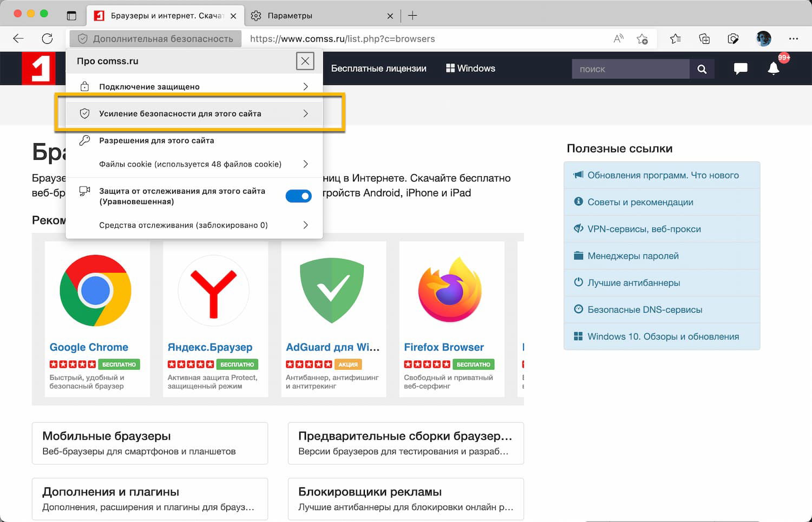
Task: Switch to the Параметры tab
Action: coord(323,16)
